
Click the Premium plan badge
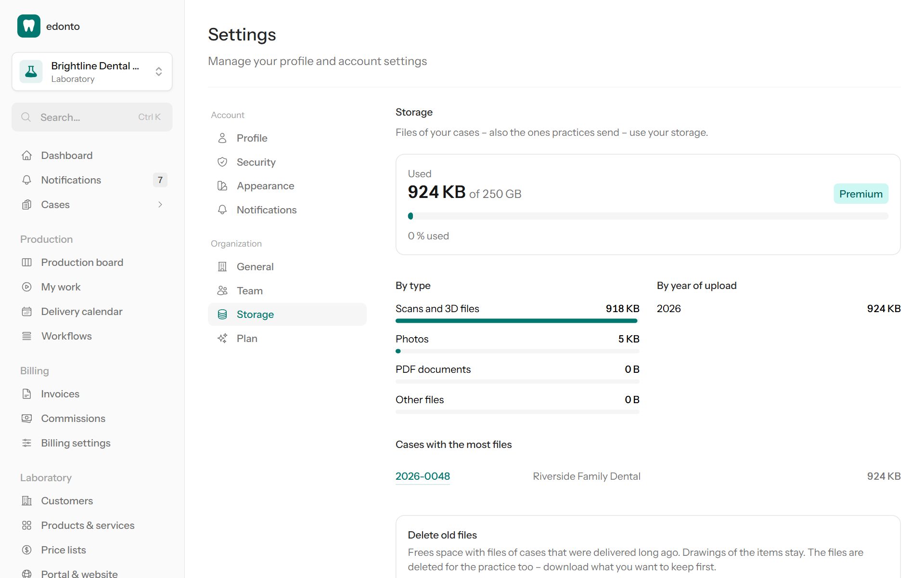pyautogui.click(x=861, y=194)
